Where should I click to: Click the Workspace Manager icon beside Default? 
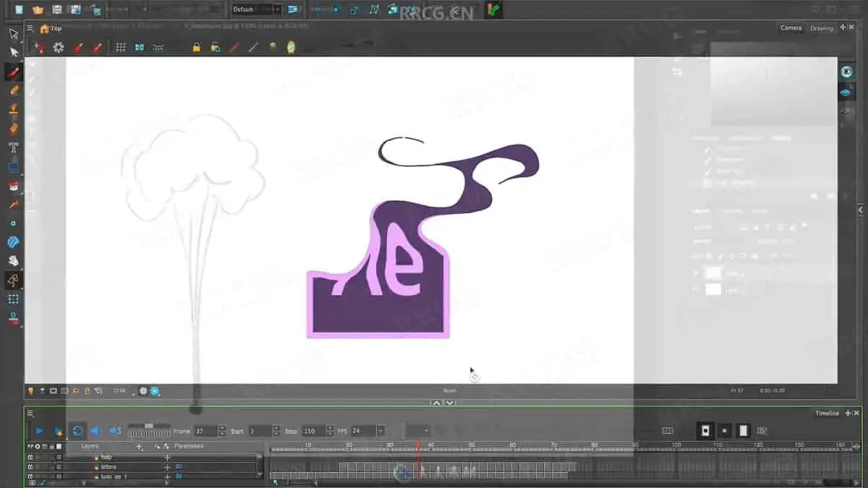[293, 9]
